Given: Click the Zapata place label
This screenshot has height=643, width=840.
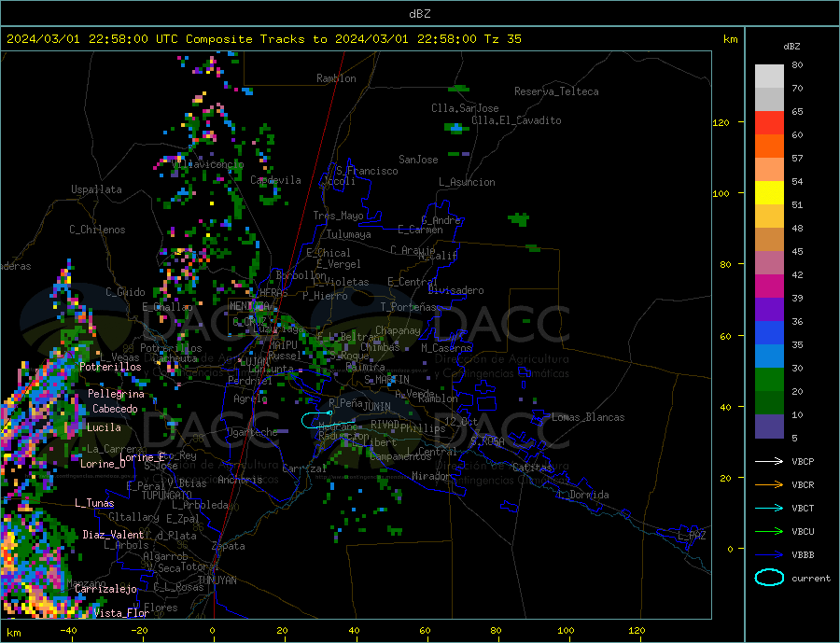Looking at the screenshot, I should click(x=229, y=547).
